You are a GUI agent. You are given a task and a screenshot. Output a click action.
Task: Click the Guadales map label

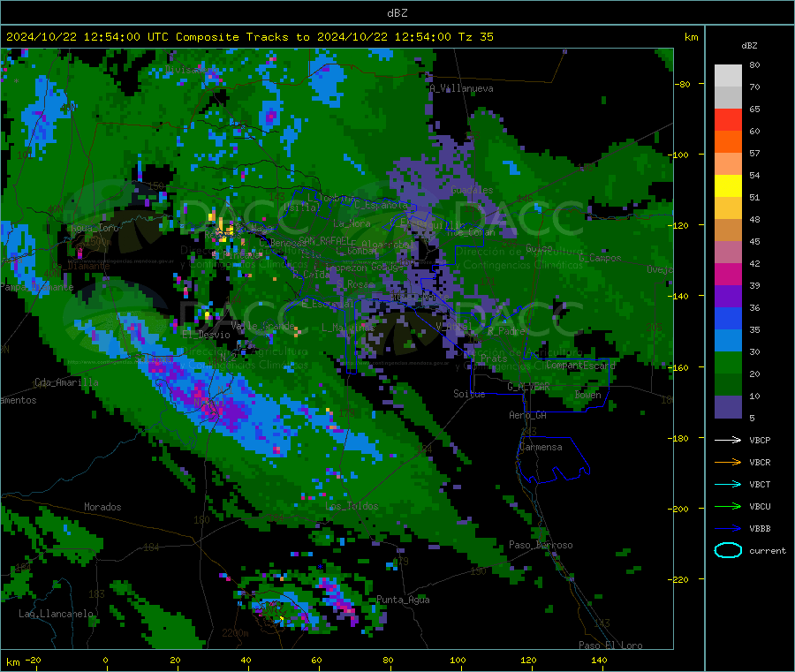(x=472, y=190)
